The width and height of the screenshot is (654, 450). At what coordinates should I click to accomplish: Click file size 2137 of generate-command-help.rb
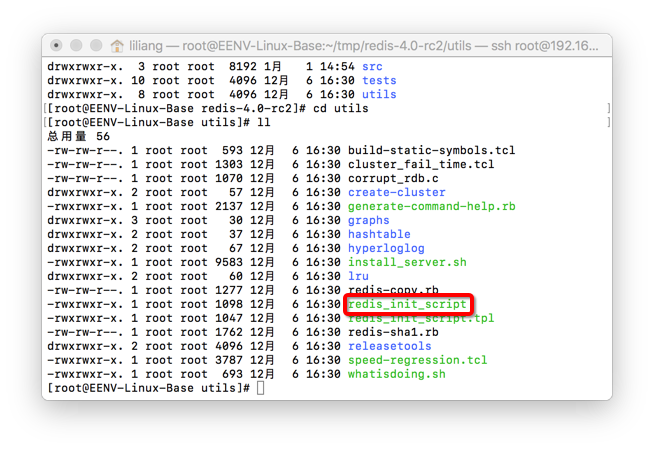point(229,206)
